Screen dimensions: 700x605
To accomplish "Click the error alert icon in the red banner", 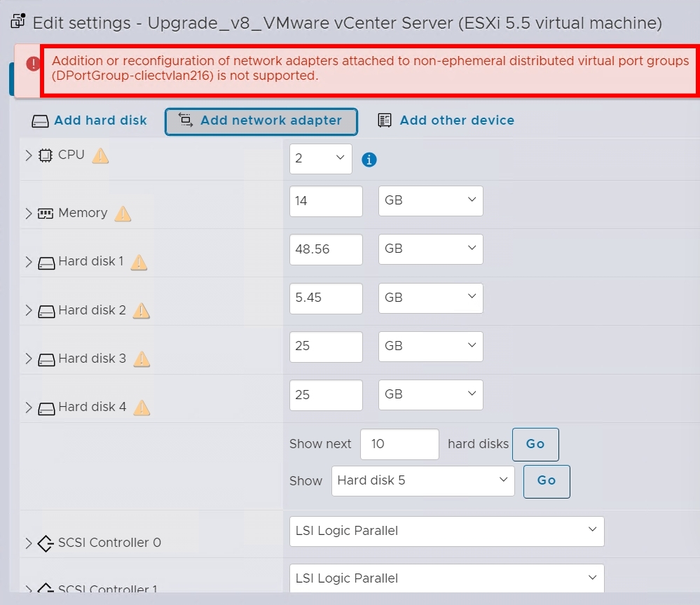I will coord(32,63).
